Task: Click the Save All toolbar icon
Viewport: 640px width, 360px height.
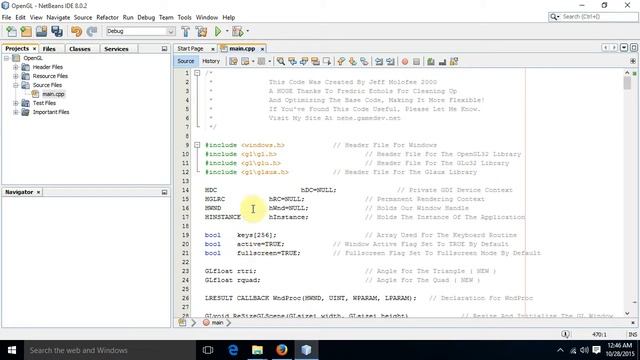Action: click(57, 31)
